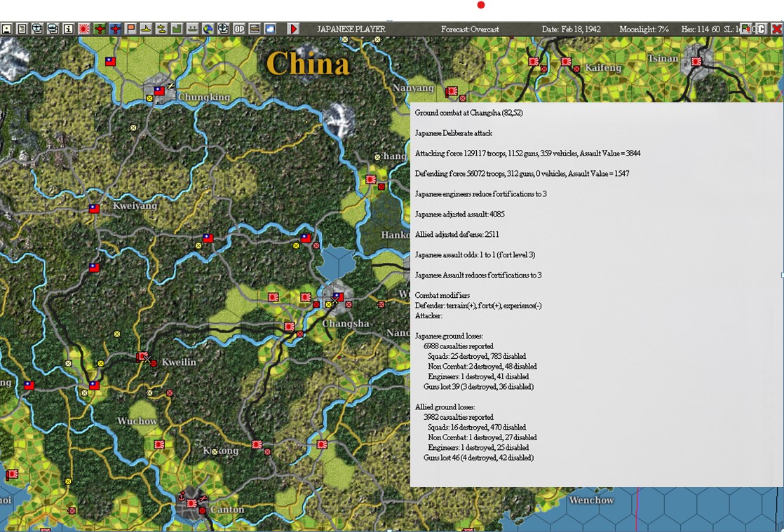Click 'Japanese adjusted assault: 4085' line
784x532 pixels.
pos(459,214)
